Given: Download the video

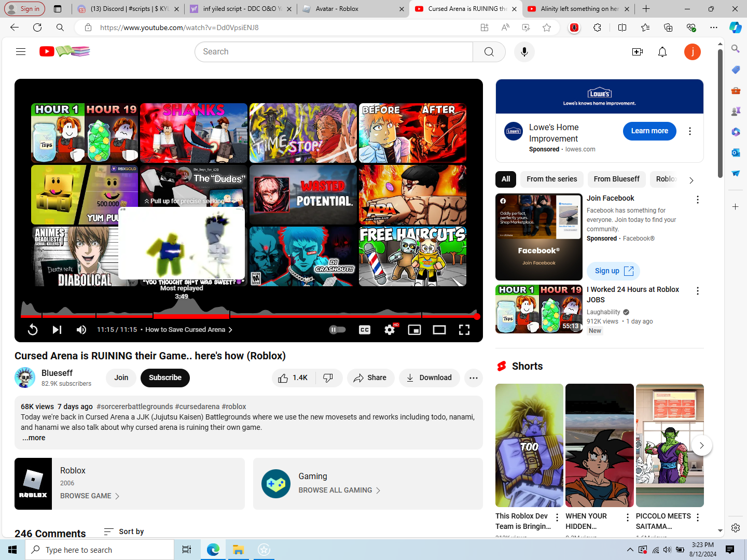Looking at the screenshot, I should coord(429,378).
